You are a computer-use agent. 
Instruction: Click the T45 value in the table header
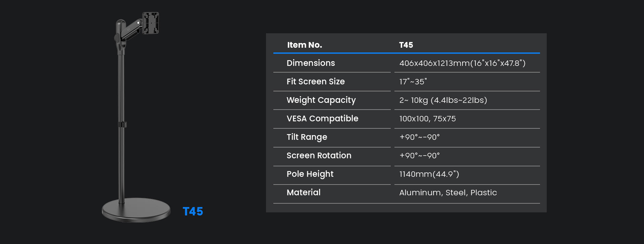click(x=406, y=45)
